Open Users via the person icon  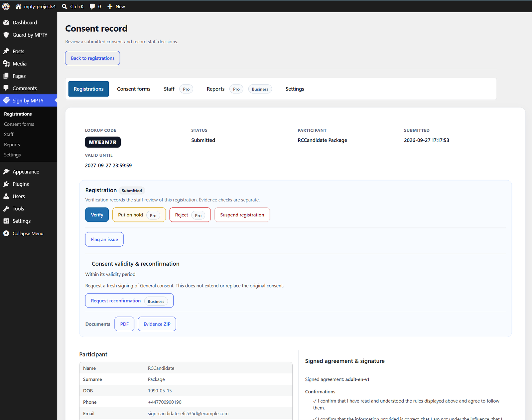[6, 196]
